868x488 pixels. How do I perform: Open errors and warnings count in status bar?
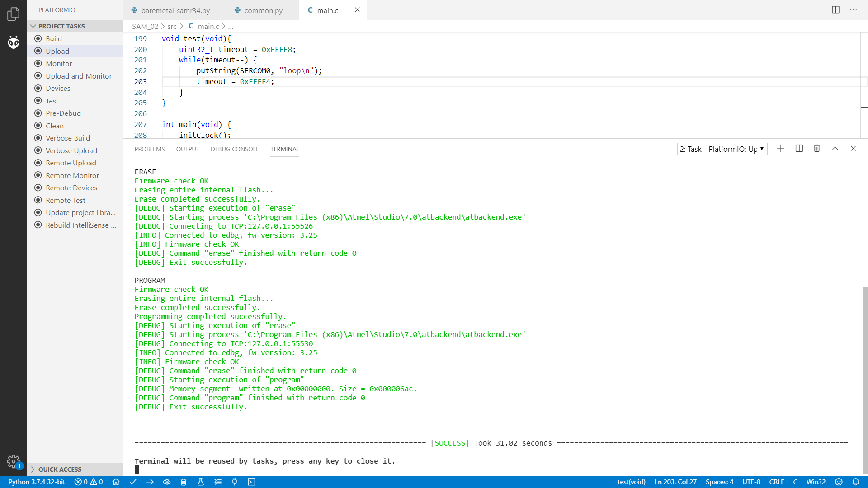(x=89, y=482)
